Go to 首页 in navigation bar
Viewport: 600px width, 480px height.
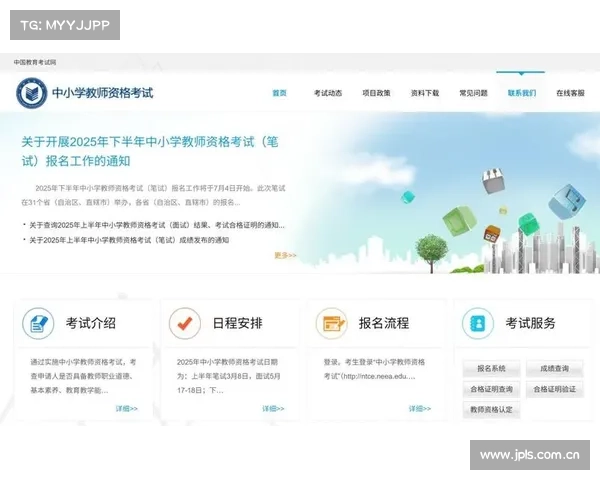(279, 93)
